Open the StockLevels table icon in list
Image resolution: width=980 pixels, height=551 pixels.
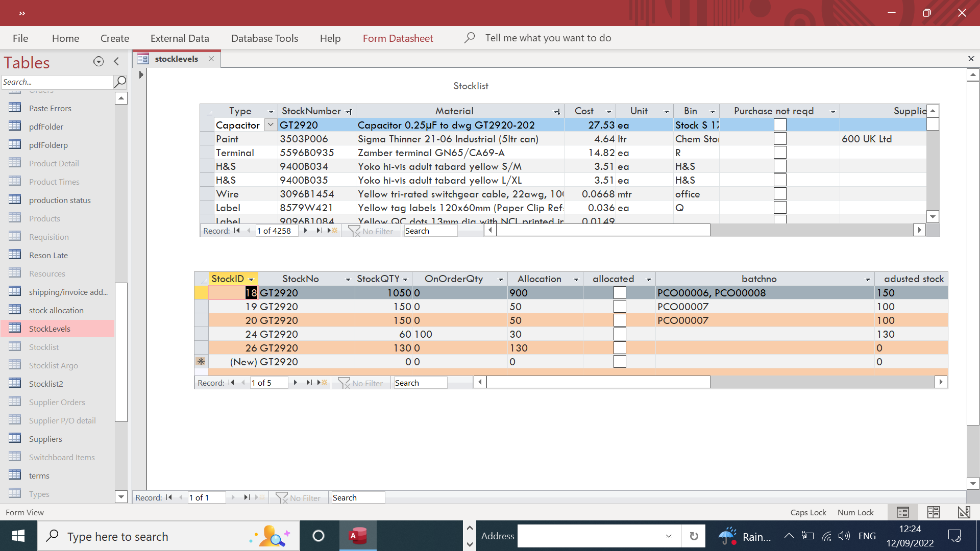point(15,328)
